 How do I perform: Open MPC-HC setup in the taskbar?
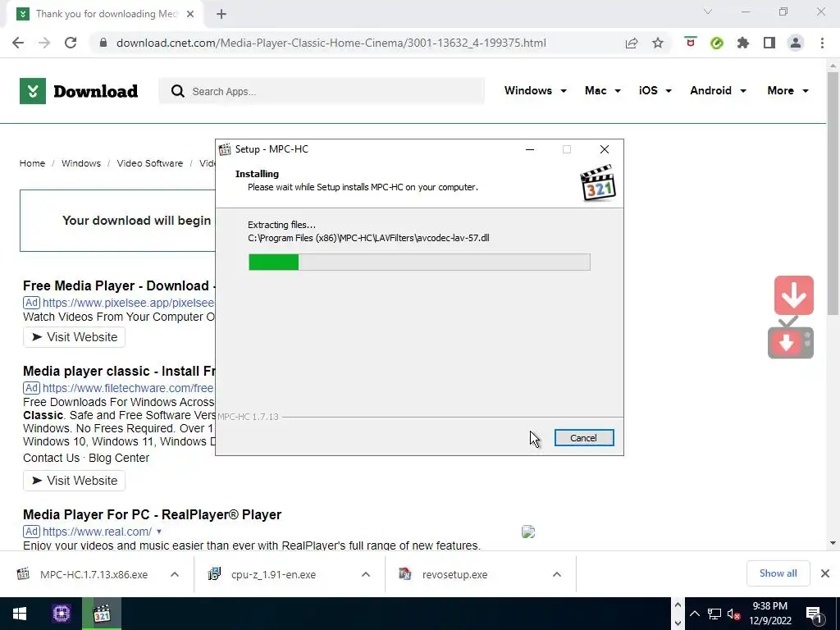tap(102, 614)
